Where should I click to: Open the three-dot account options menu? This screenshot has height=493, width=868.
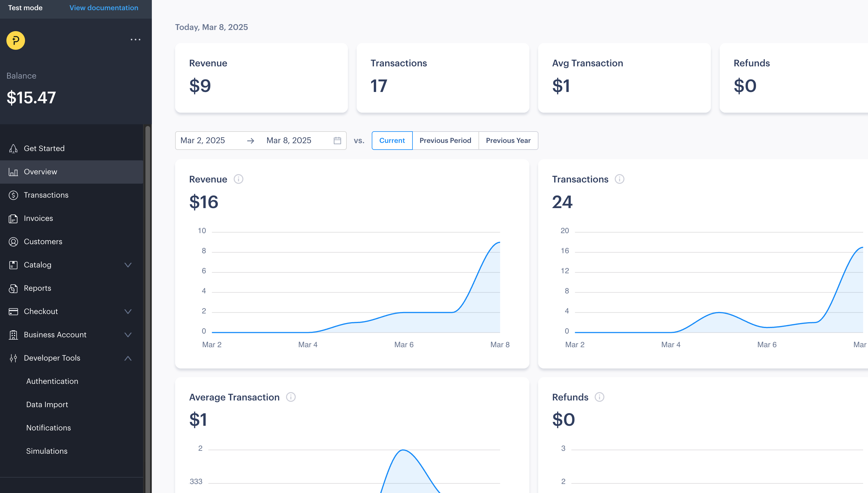pos(135,40)
